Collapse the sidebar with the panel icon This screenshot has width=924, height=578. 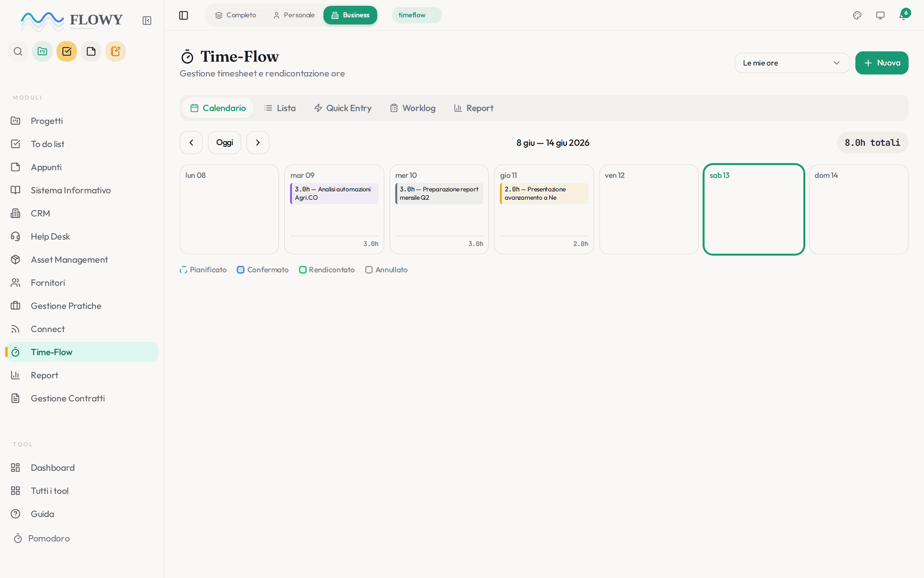147,21
